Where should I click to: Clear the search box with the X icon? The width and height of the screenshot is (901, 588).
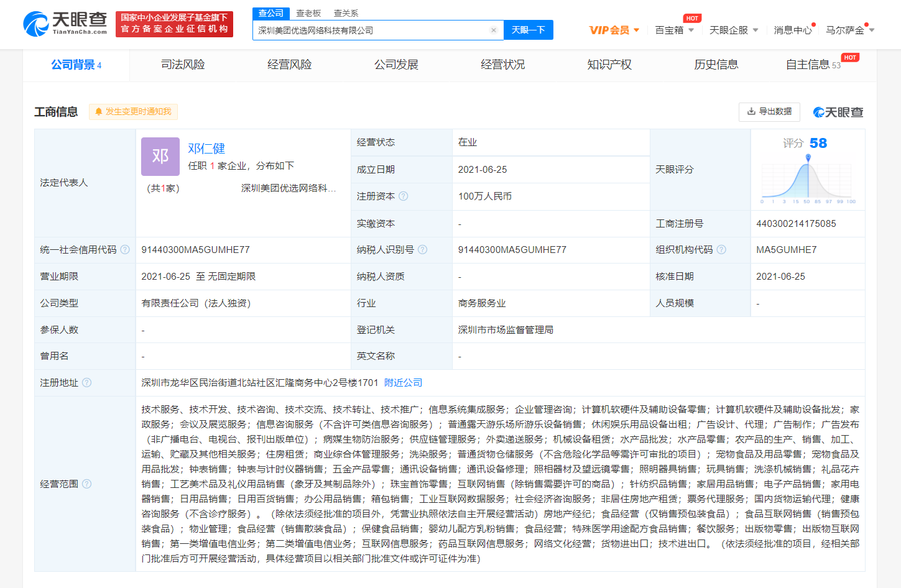click(x=493, y=30)
